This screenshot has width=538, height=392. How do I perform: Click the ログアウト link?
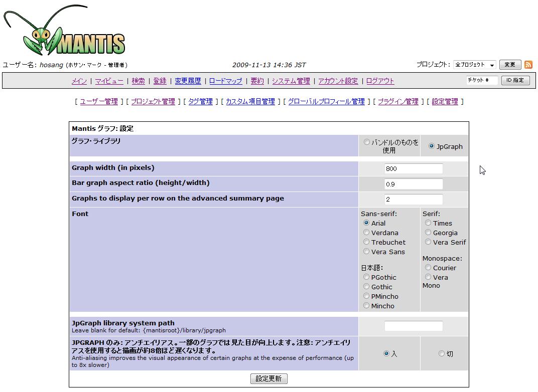pos(380,81)
